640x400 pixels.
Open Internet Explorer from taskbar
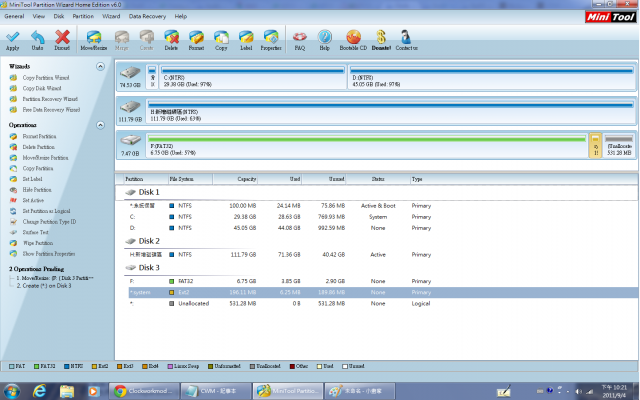point(39,391)
